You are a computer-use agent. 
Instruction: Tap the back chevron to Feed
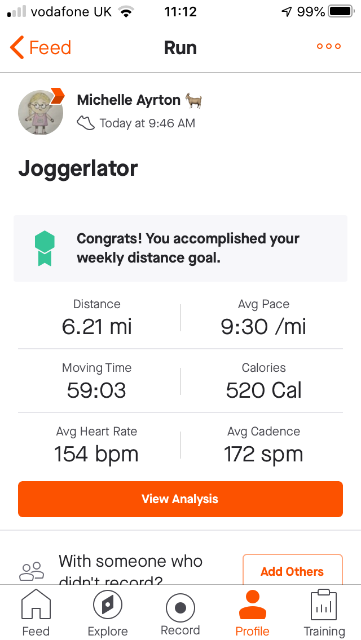click(17, 47)
